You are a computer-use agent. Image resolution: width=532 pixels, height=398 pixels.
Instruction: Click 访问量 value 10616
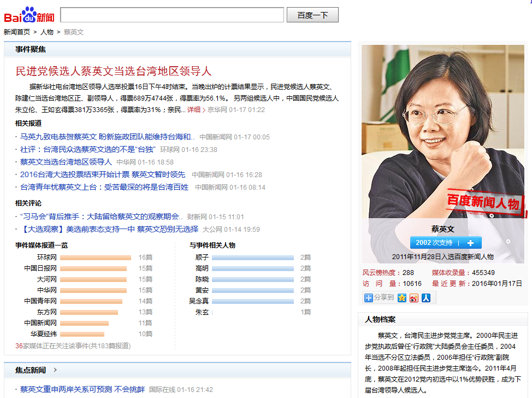point(412,284)
